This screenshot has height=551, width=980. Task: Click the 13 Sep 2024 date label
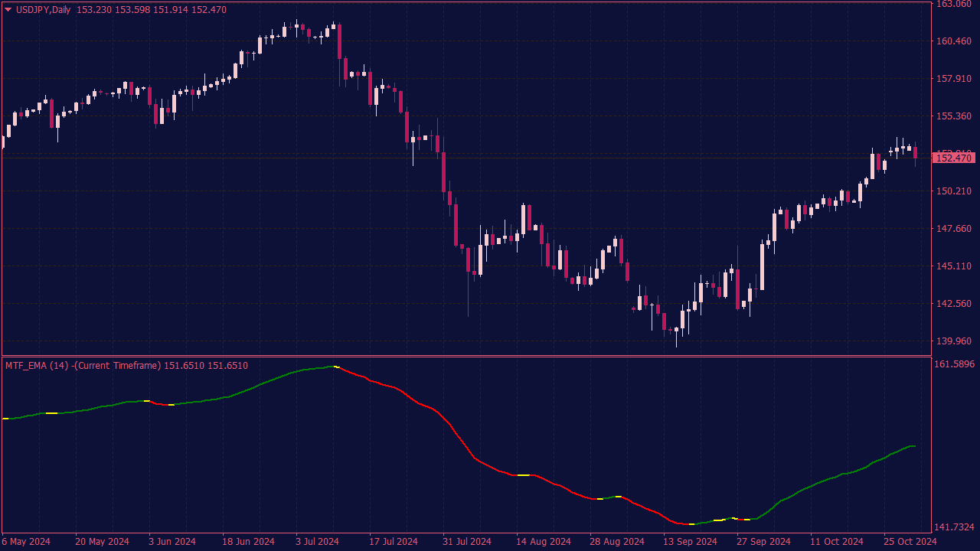click(x=690, y=542)
